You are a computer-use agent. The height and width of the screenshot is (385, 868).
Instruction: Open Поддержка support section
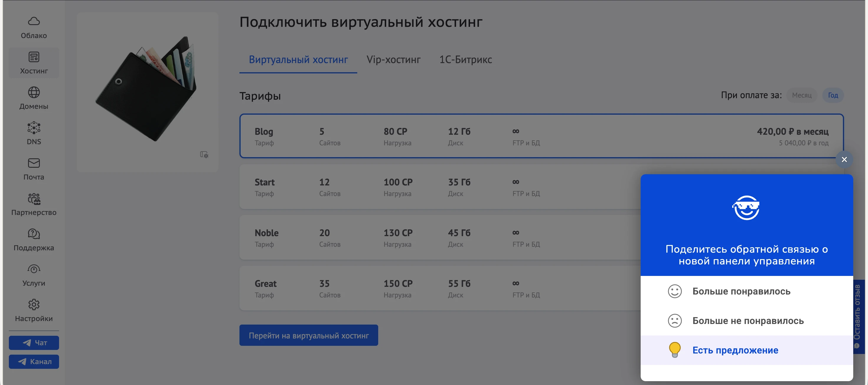34,240
